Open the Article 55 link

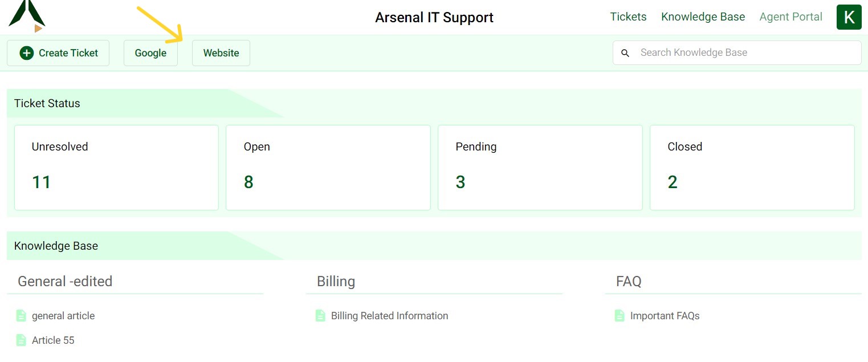[53, 340]
